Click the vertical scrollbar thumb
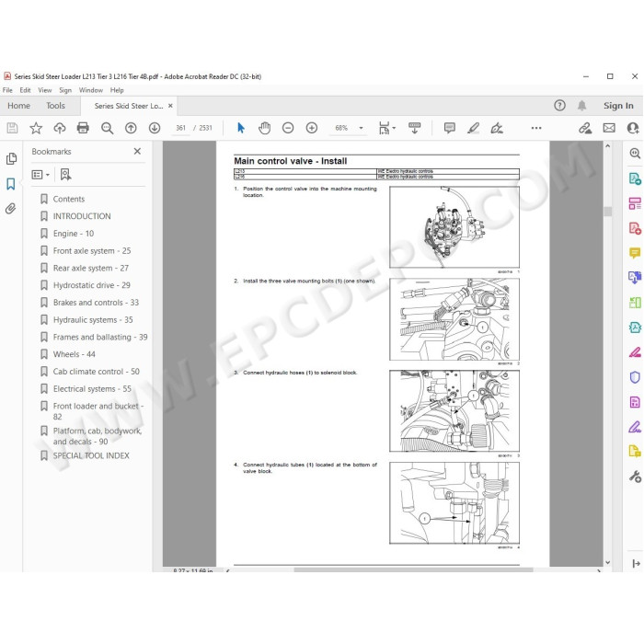Viewport: 644px width, 644px height. click(x=607, y=212)
